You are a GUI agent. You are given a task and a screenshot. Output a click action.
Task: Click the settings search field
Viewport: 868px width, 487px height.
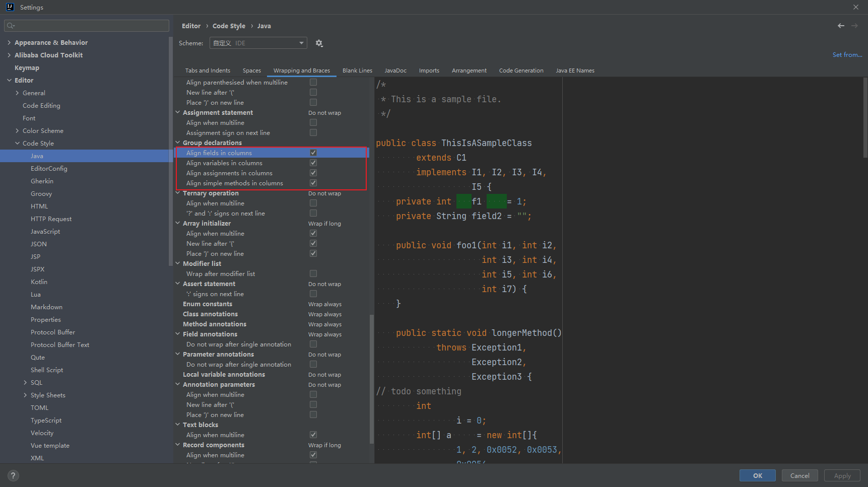point(87,26)
